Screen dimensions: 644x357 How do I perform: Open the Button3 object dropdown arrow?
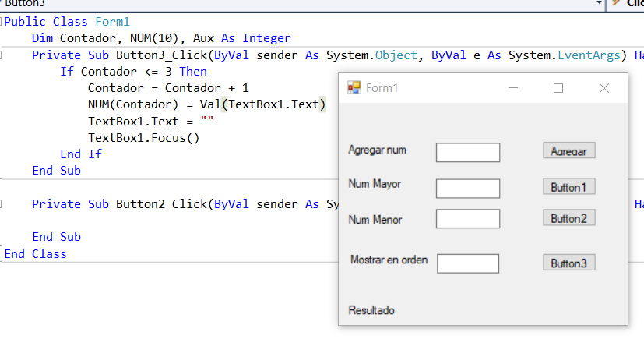click(600, 3)
